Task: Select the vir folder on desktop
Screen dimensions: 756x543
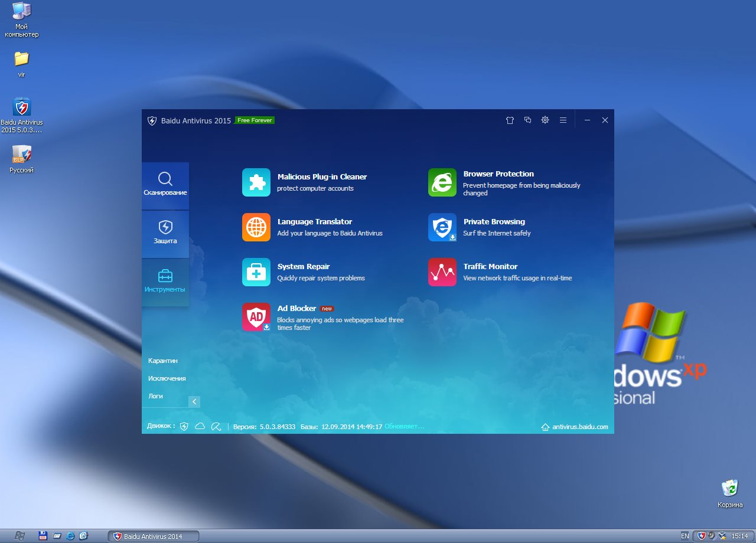Action: pyautogui.click(x=21, y=64)
